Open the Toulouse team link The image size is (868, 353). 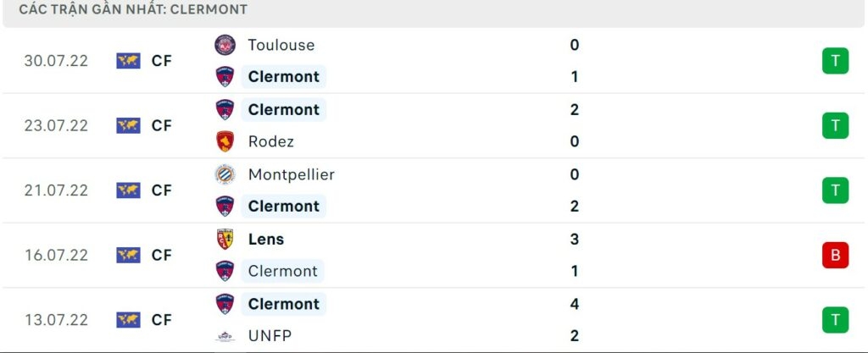tap(281, 45)
